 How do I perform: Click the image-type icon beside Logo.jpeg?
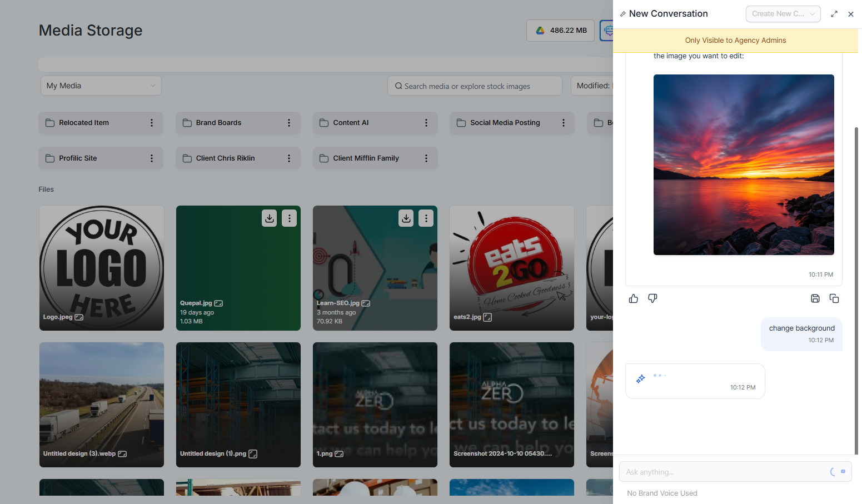[x=79, y=317]
